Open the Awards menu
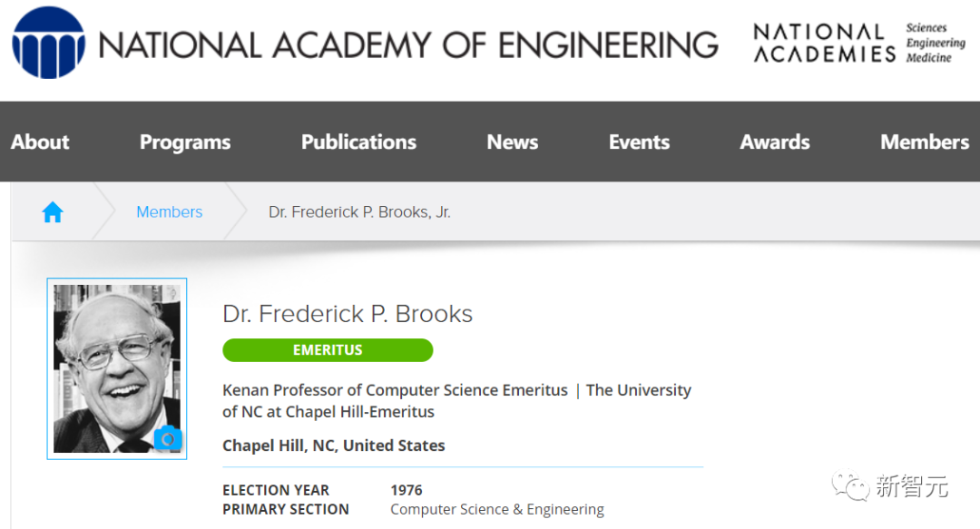980x529 pixels. pyautogui.click(x=774, y=142)
